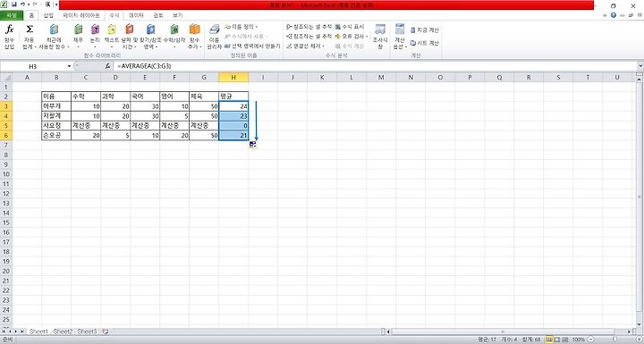Open the Watch Window (조사식 창)
Viewport: 644px width, 344px height.
click(x=380, y=36)
